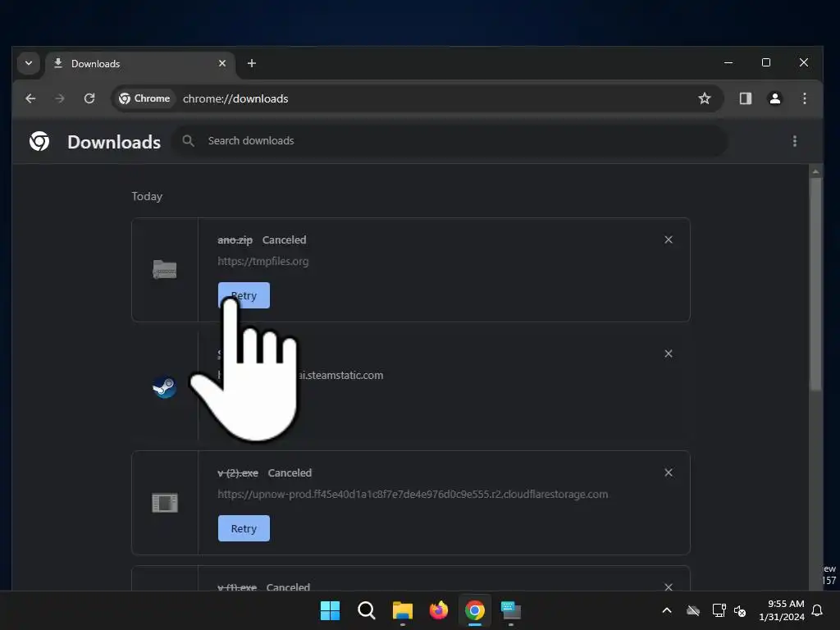This screenshot has width=840, height=630.
Task: Open the Chrome side panel
Action: (x=745, y=98)
